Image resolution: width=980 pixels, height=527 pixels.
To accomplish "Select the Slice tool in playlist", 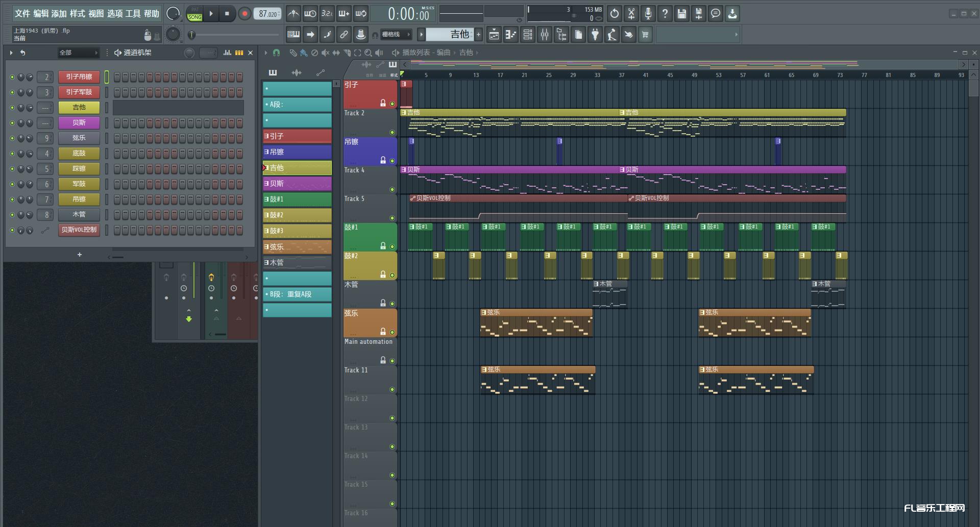I will click(347, 53).
